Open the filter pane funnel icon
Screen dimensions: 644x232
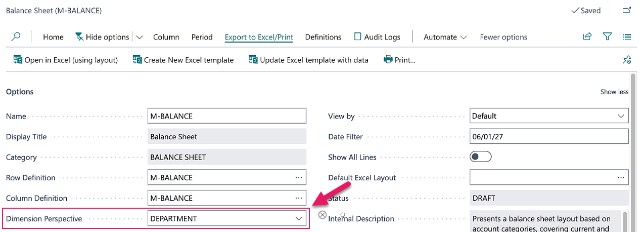(607, 36)
